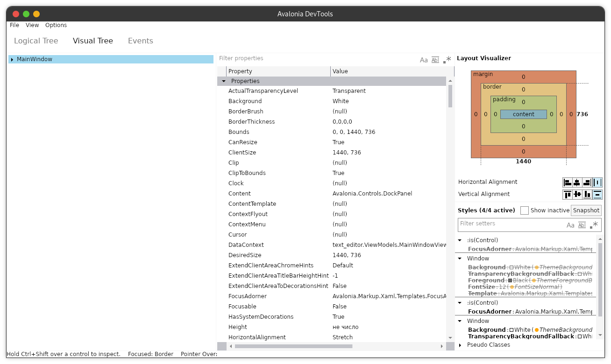Image resolution: width=611 pixels, height=364 pixels.
Task: Expand the Pseudo Classes section
Action: pyautogui.click(x=460, y=345)
